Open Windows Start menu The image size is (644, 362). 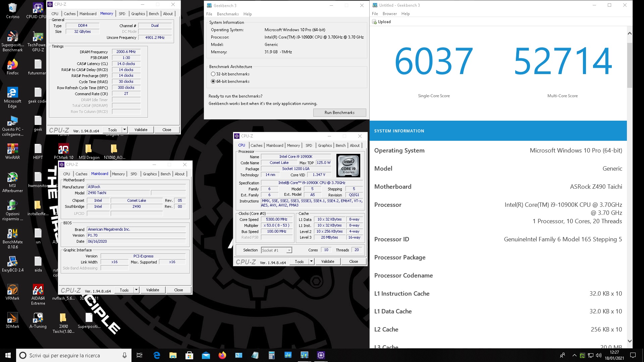coord(8,355)
